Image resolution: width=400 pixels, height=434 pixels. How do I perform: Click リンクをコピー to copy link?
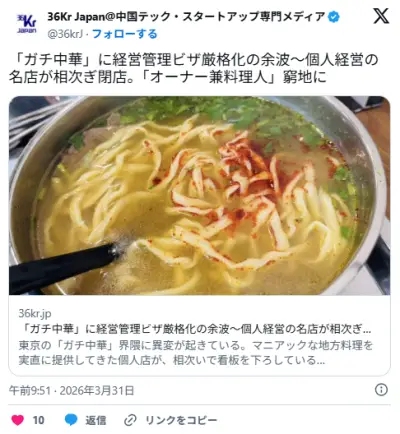181,420
